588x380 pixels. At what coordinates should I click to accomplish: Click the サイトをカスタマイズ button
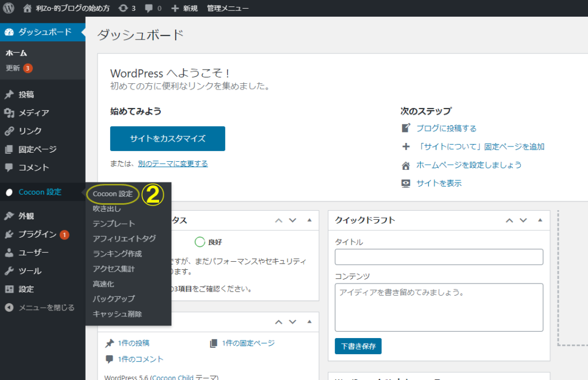167,139
